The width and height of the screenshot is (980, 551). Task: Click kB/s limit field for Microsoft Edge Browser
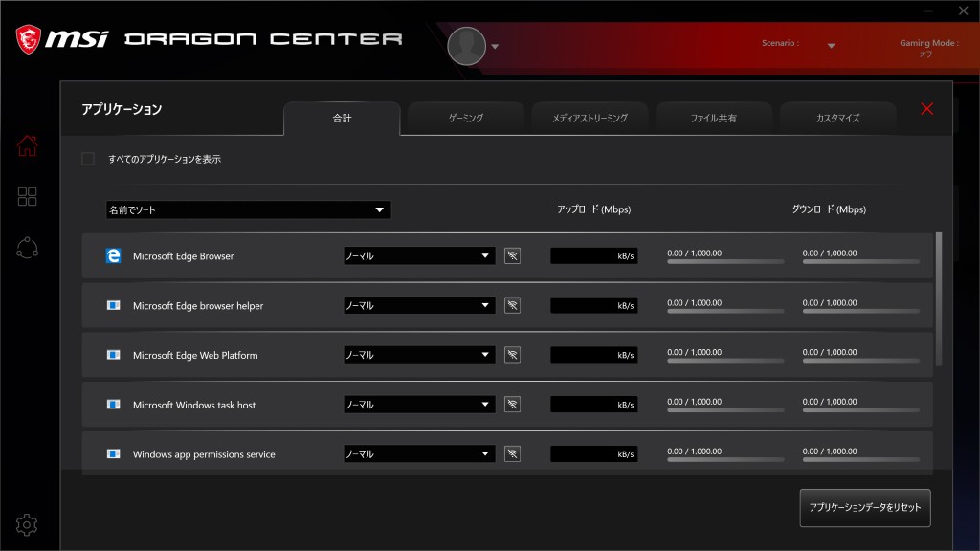tap(593, 255)
